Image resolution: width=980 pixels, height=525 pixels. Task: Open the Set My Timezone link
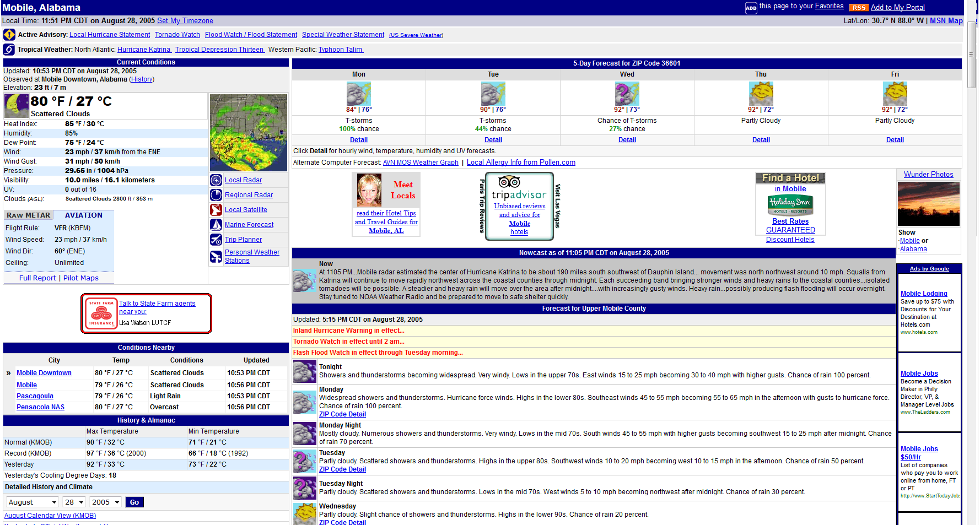tap(185, 21)
